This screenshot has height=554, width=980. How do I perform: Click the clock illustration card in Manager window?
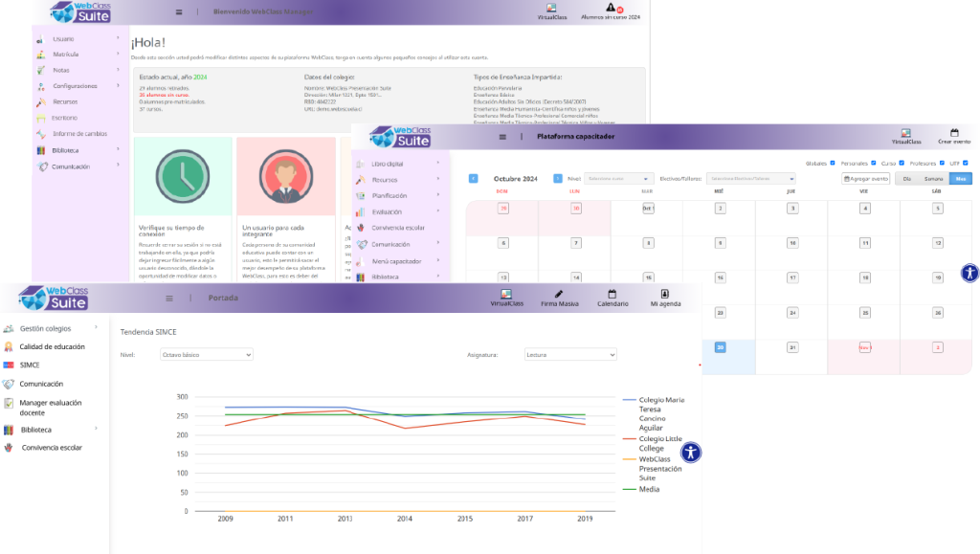click(x=183, y=177)
